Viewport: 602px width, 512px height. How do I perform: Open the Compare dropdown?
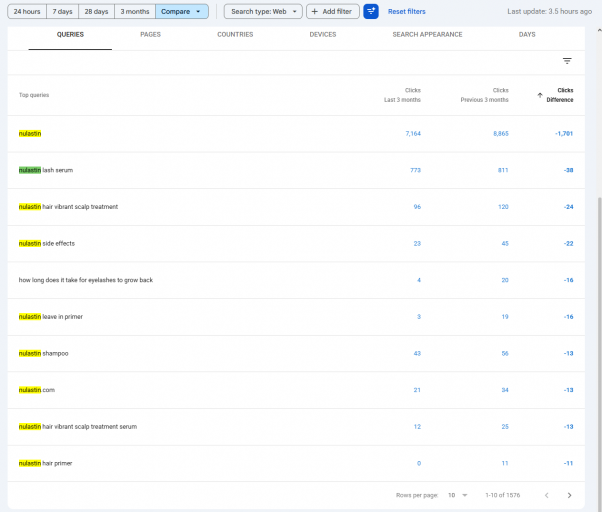point(182,12)
